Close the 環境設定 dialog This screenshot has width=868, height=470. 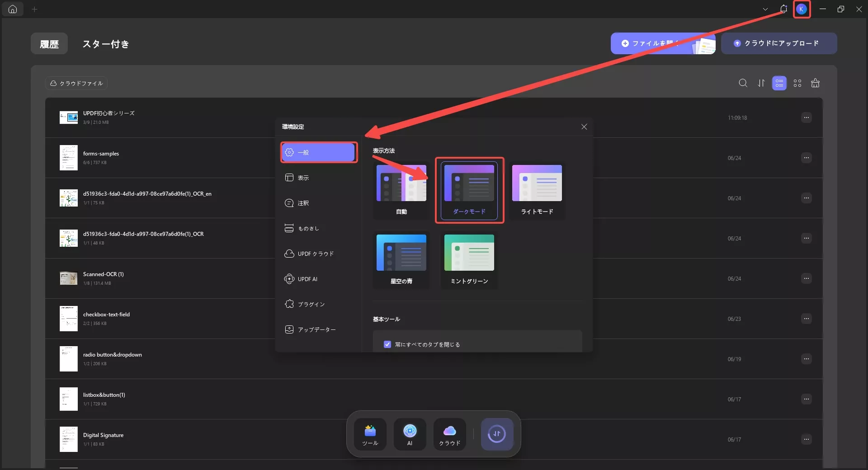(x=584, y=127)
